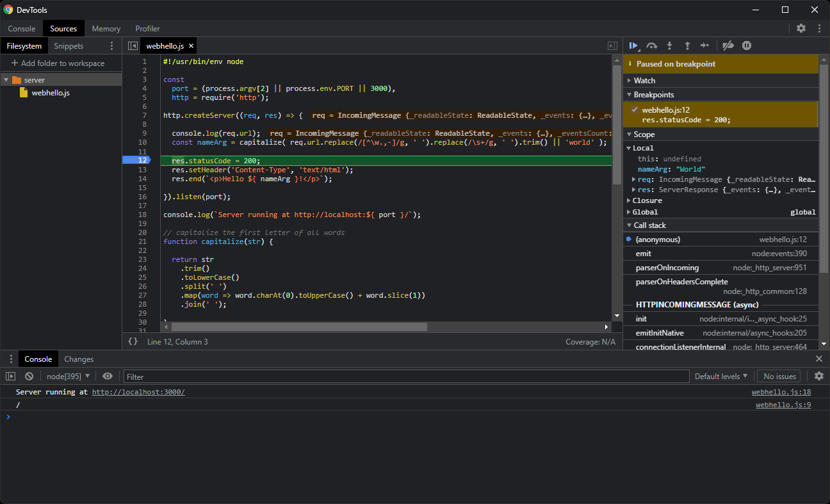Screen dimensions: 830x504
Task: Open the DevTools settings gear
Action: tap(801, 28)
